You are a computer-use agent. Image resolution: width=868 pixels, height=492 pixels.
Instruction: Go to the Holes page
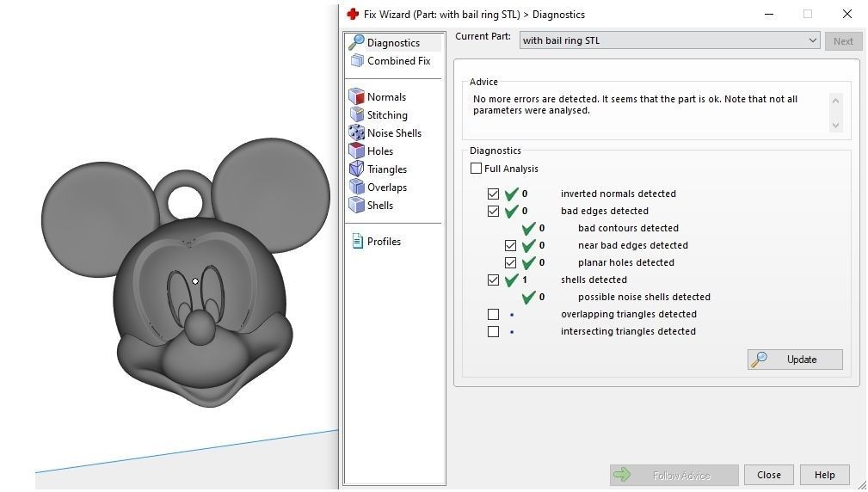(379, 151)
